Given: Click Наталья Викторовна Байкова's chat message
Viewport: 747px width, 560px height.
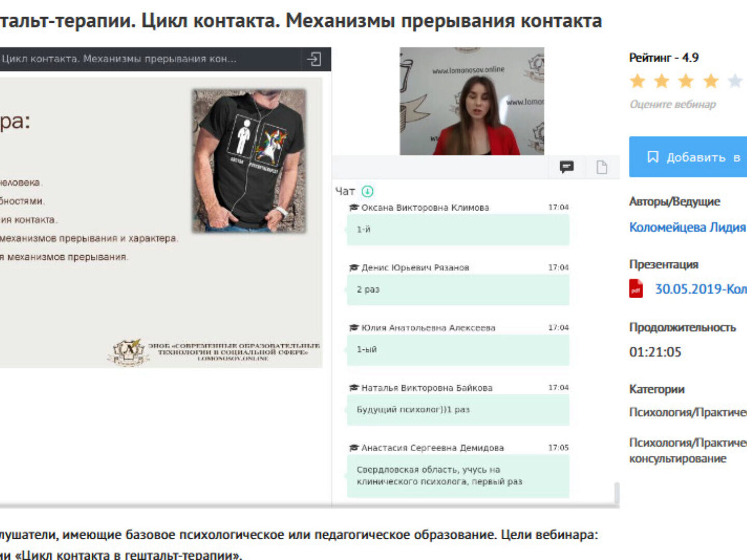Looking at the screenshot, I should [x=458, y=410].
